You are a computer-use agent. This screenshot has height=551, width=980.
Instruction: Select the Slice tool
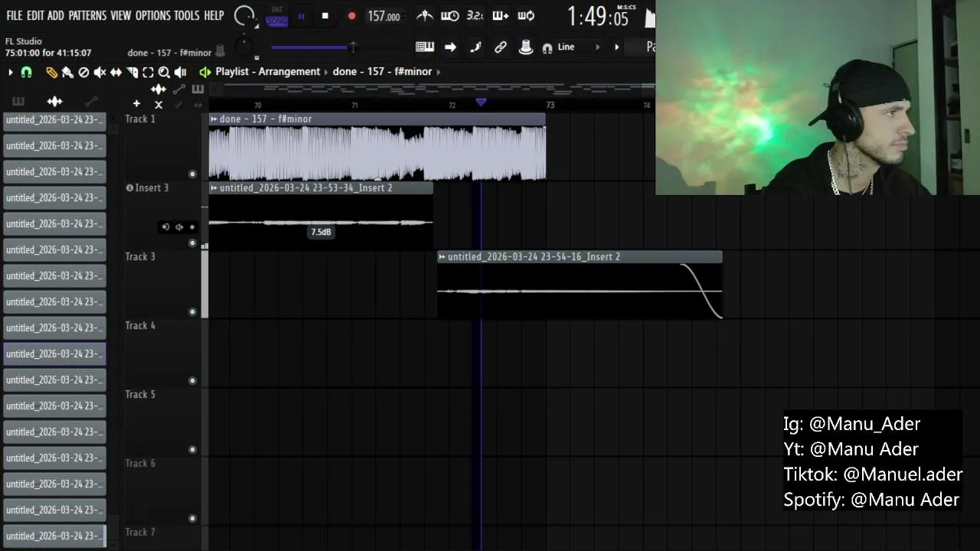[132, 72]
